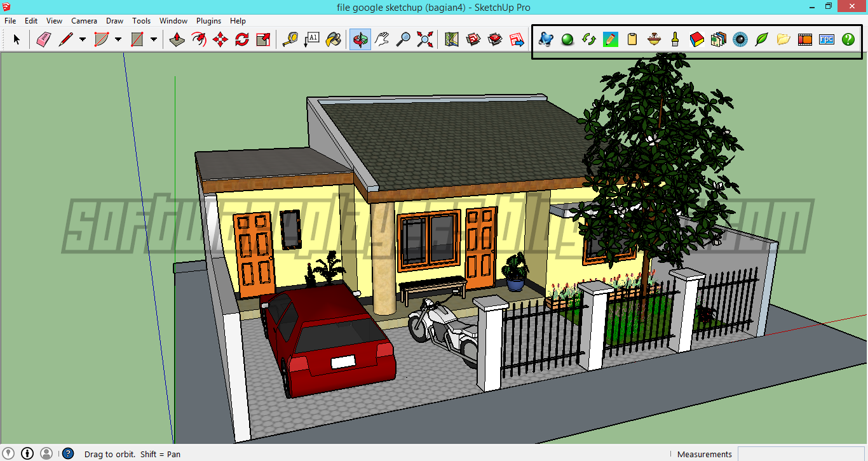Viewport: 868px width, 461px height.
Task: Open the film strip animation icon
Action: point(805,39)
